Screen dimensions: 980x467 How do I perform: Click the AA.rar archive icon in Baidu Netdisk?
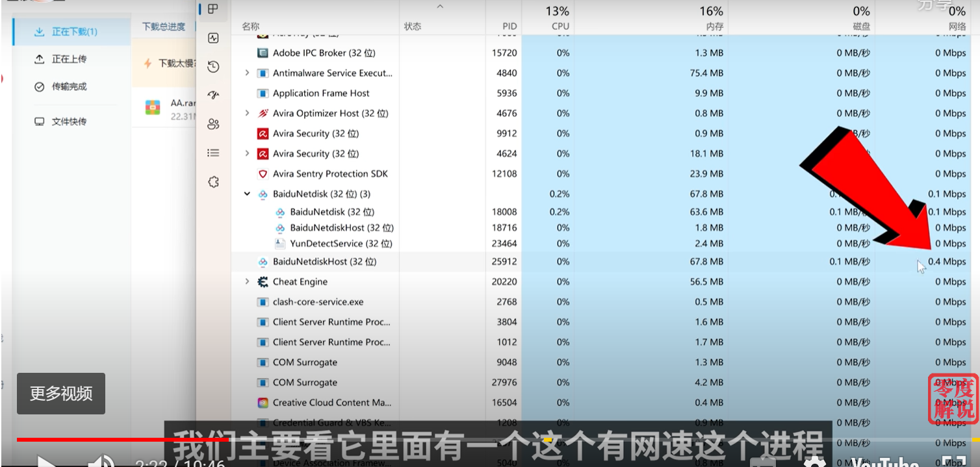[x=153, y=108]
